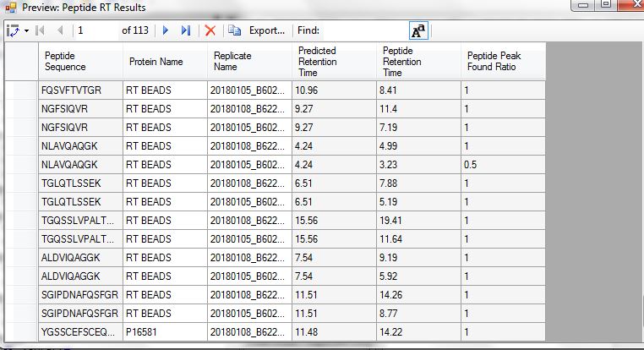Select the P16581 protein name cell

pyautogui.click(x=164, y=331)
